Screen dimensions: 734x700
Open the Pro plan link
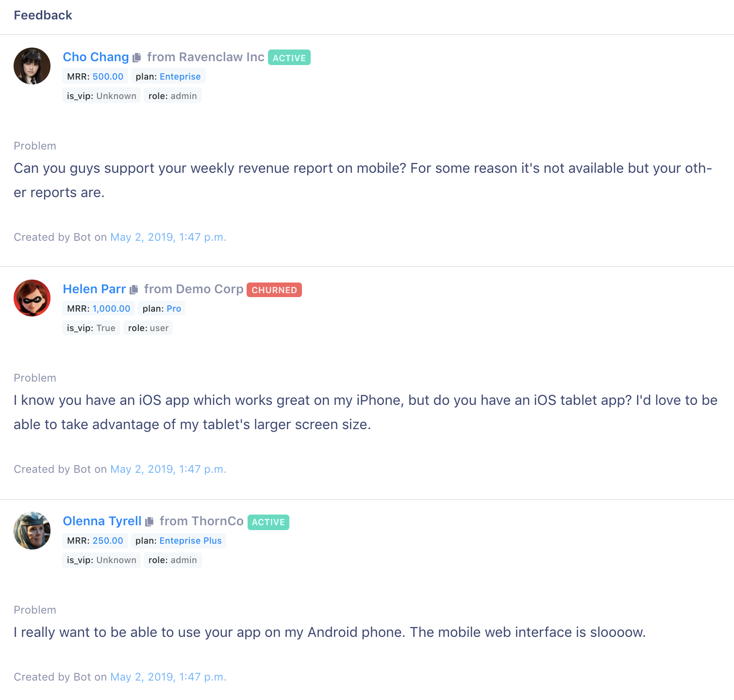click(174, 309)
